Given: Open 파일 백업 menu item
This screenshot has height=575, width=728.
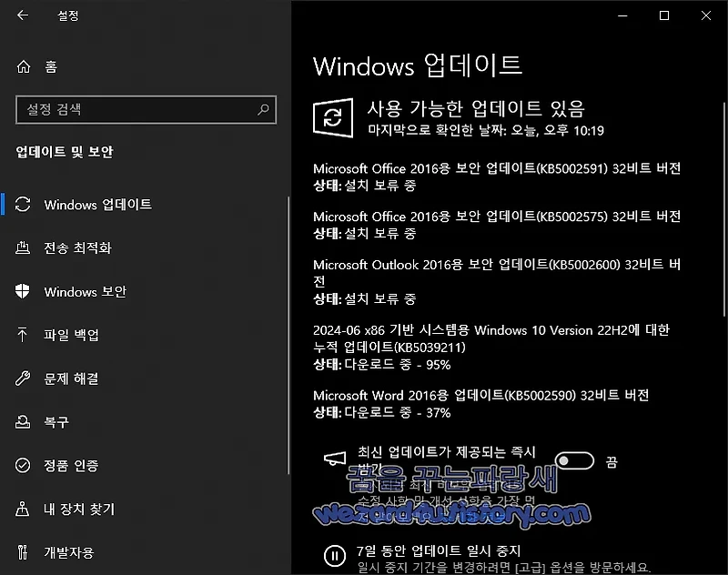Looking at the screenshot, I should click(144, 335).
